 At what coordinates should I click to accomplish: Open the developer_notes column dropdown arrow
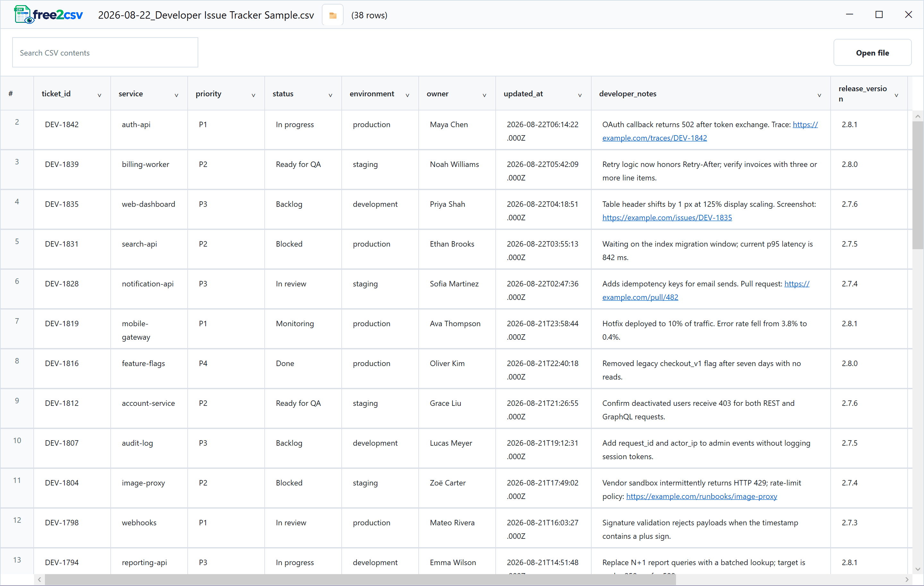pyautogui.click(x=819, y=95)
